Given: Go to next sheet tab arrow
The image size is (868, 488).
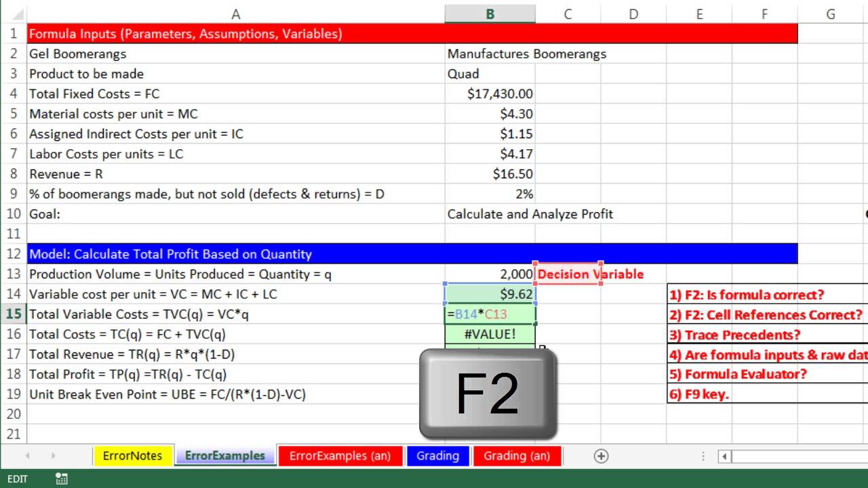Looking at the screenshot, I should 53,456.
